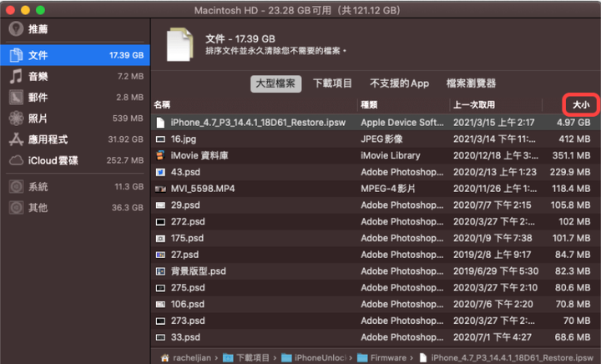Select file name 29.psd
Image resolution: width=601 pixels, height=364 pixels.
pos(185,205)
